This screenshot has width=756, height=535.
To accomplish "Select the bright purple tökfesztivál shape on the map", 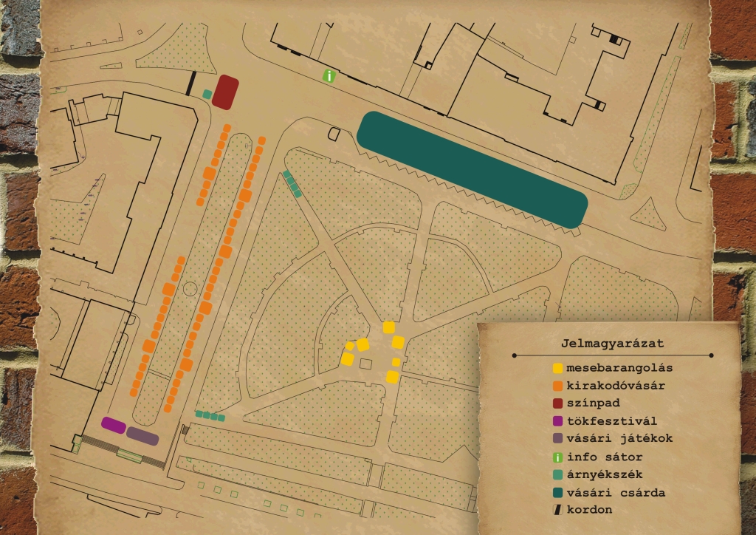I will (114, 425).
